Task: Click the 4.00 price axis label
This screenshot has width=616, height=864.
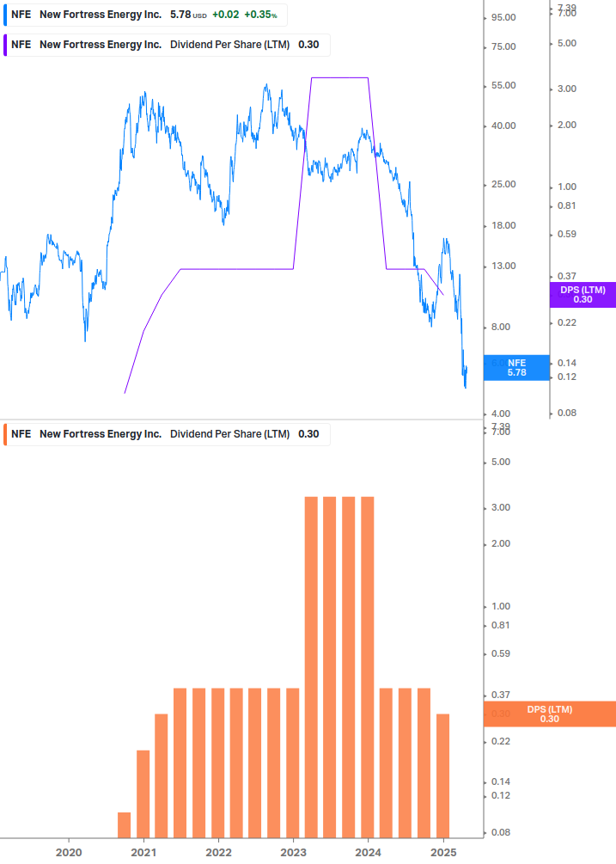Action: click(501, 414)
